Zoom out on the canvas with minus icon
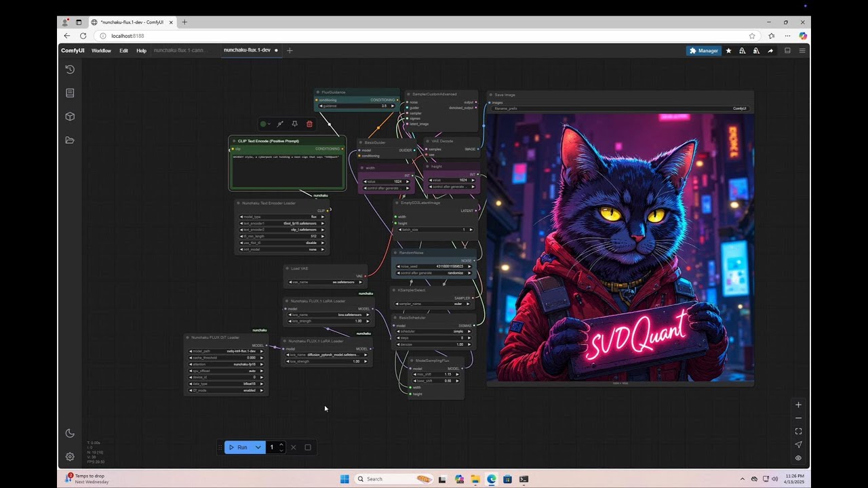 pyautogui.click(x=798, y=418)
